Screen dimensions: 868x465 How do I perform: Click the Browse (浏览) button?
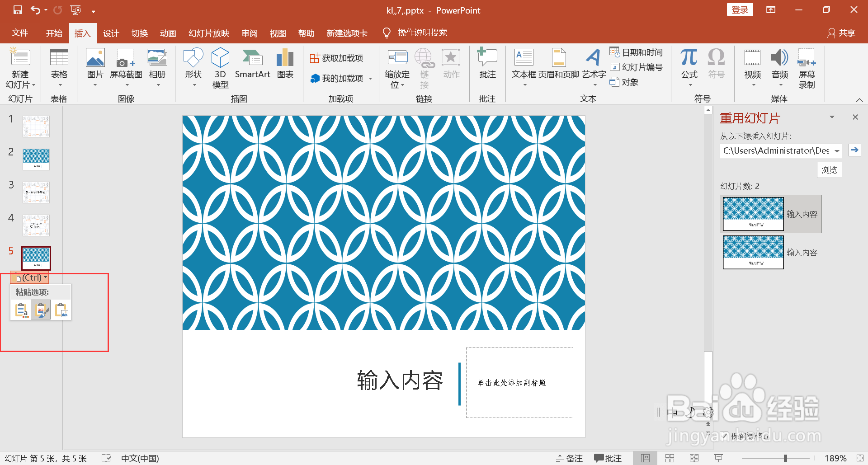click(x=829, y=170)
